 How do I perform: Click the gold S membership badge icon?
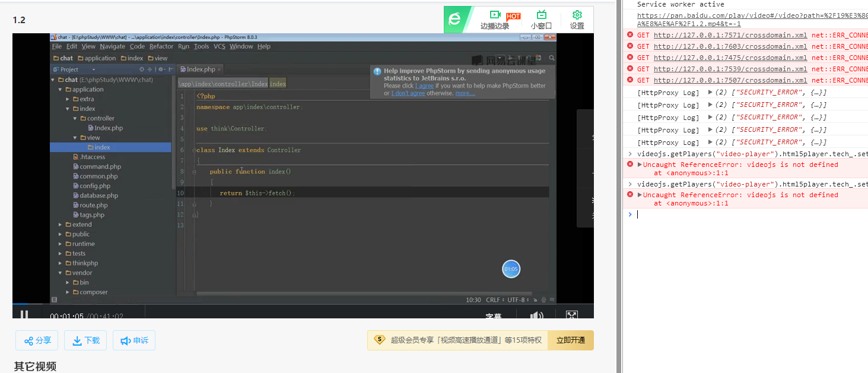point(380,340)
